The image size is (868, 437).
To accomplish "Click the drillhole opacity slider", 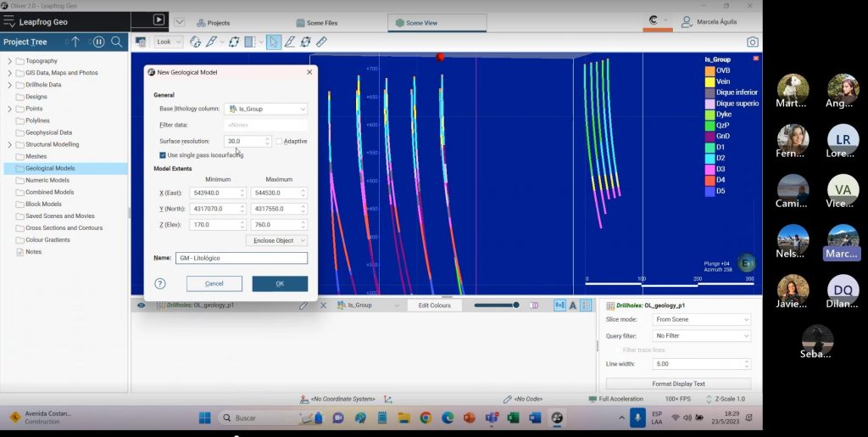I will point(496,305).
